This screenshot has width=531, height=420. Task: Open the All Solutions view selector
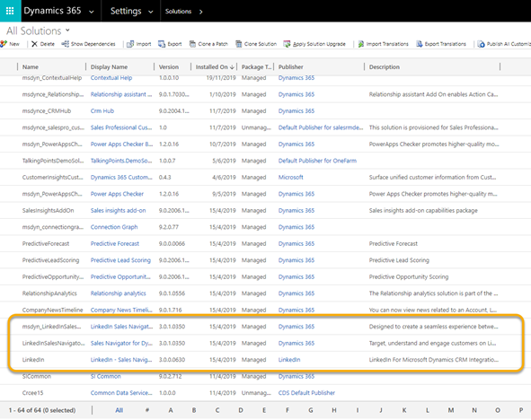pos(39,31)
